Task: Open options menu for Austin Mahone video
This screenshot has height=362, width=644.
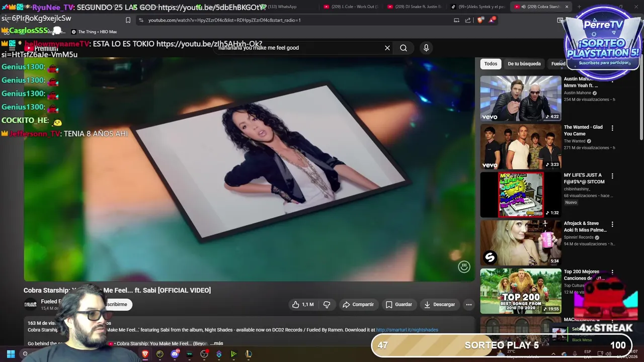Action: coord(612,80)
